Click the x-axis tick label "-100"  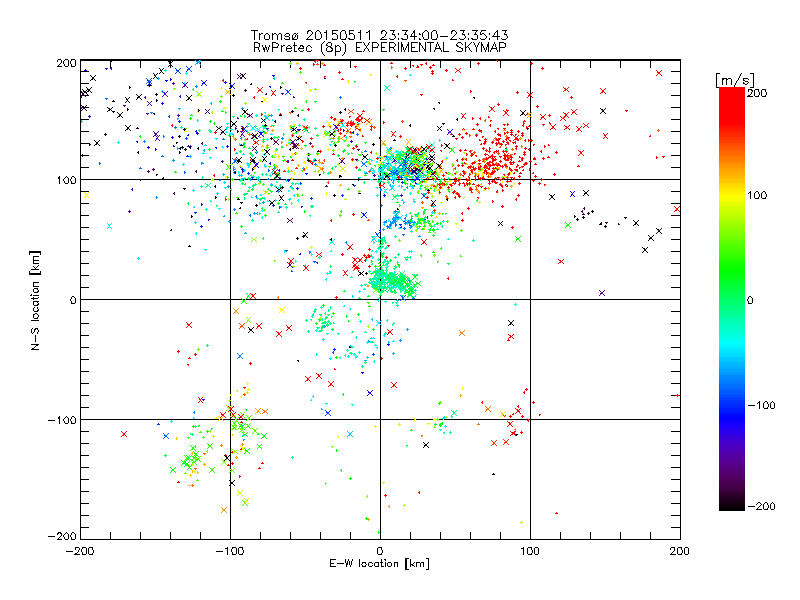click(230, 551)
